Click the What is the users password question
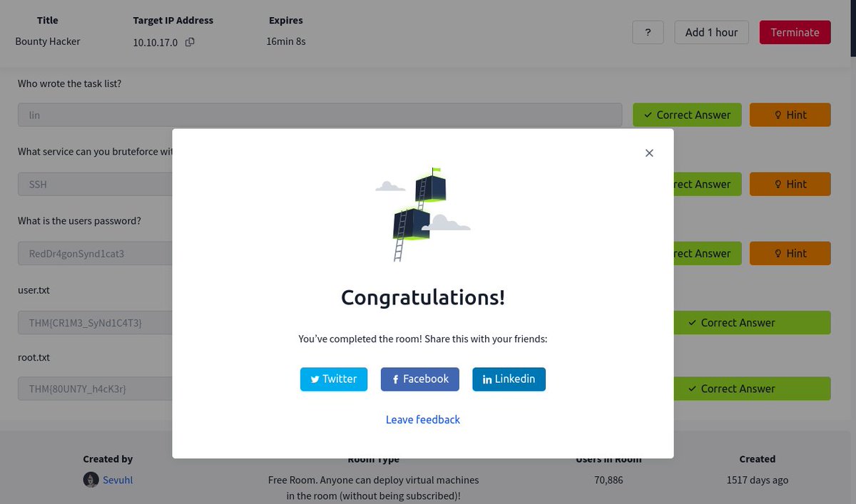 79,221
